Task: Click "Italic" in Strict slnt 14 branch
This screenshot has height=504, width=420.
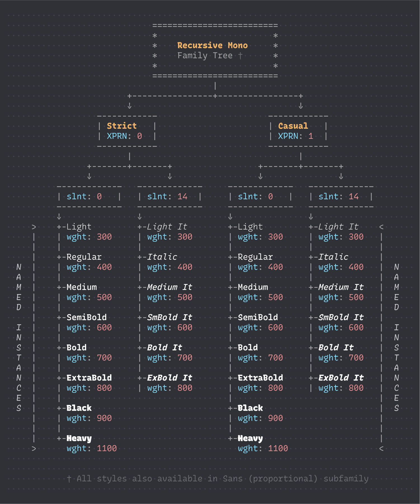Action: [x=162, y=257]
